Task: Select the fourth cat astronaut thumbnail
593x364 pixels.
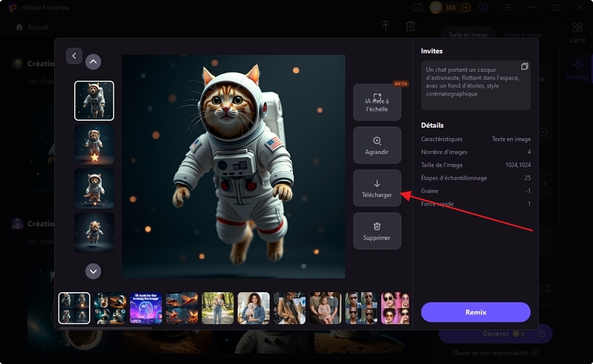Action: pyautogui.click(x=94, y=232)
